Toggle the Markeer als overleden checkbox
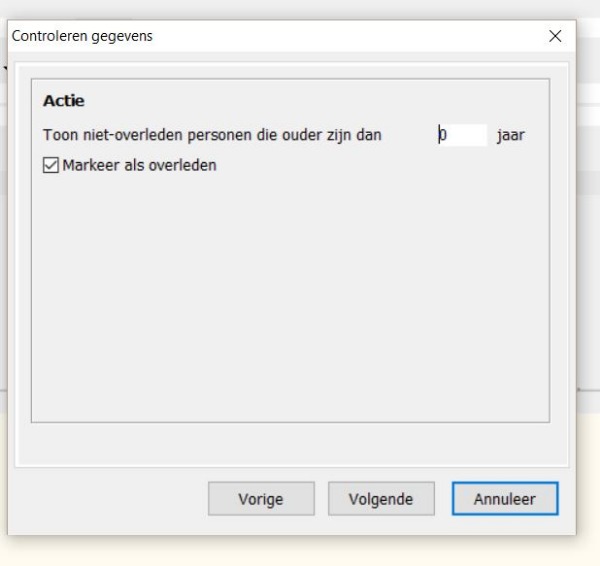 52,165
